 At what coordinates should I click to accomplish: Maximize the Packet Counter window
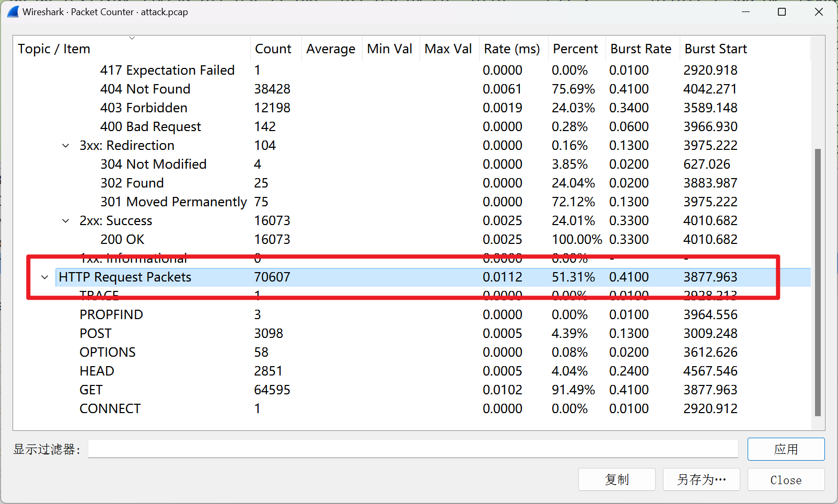click(782, 11)
